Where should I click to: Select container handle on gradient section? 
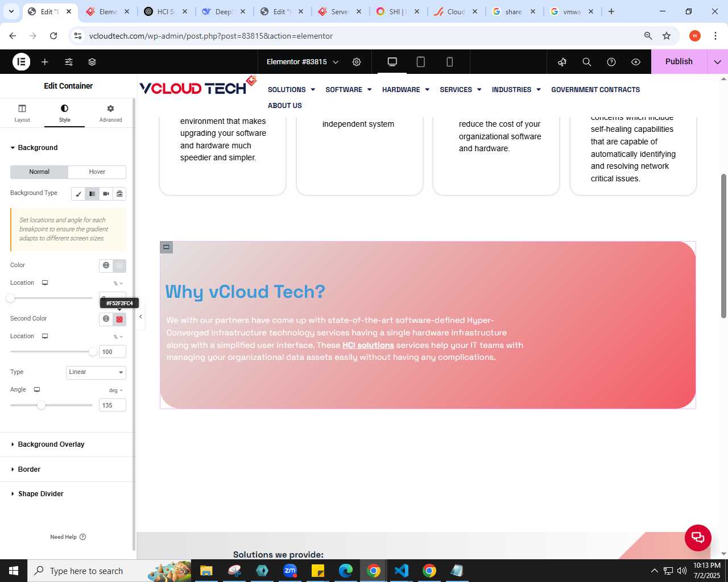(166, 247)
